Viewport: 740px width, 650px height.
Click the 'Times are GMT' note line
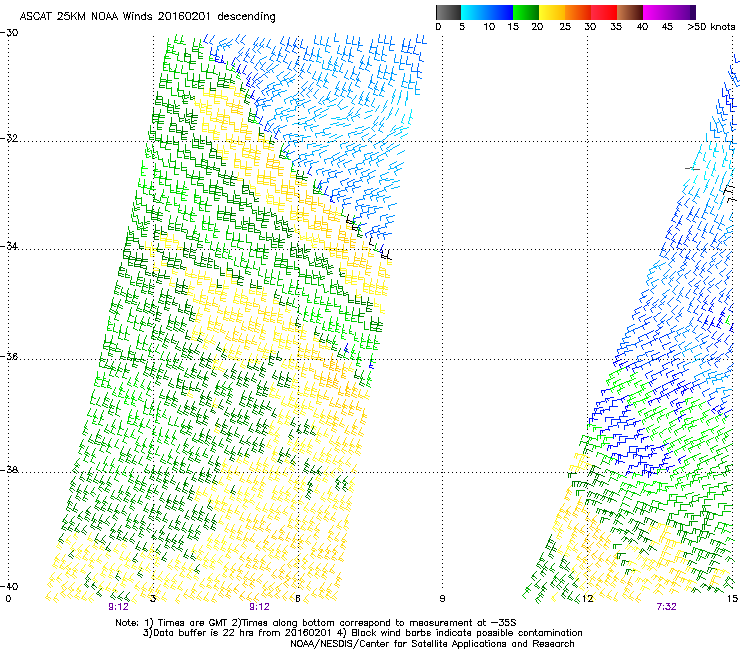coord(315,623)
